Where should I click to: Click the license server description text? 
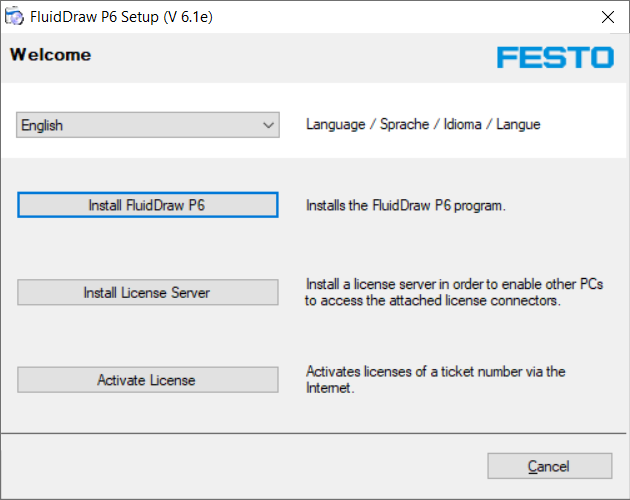click(x=454, y=292)
